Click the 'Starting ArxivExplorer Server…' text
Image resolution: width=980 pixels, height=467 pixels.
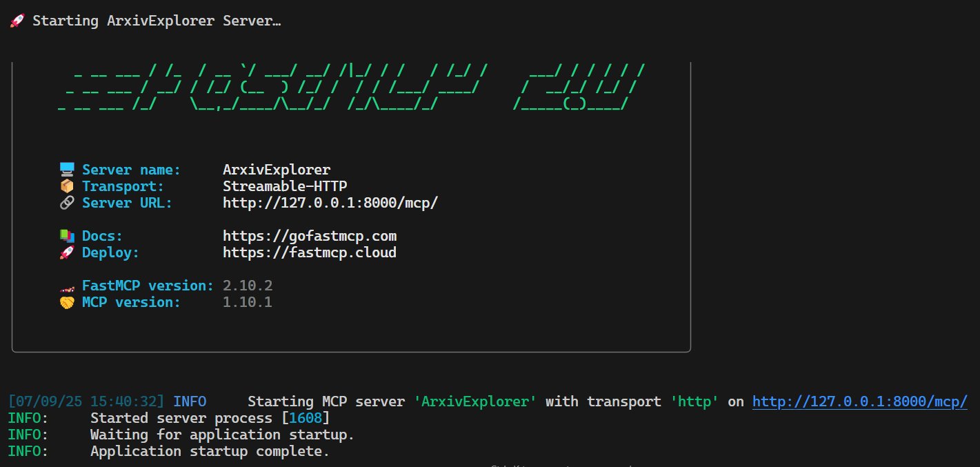[157, 21]
